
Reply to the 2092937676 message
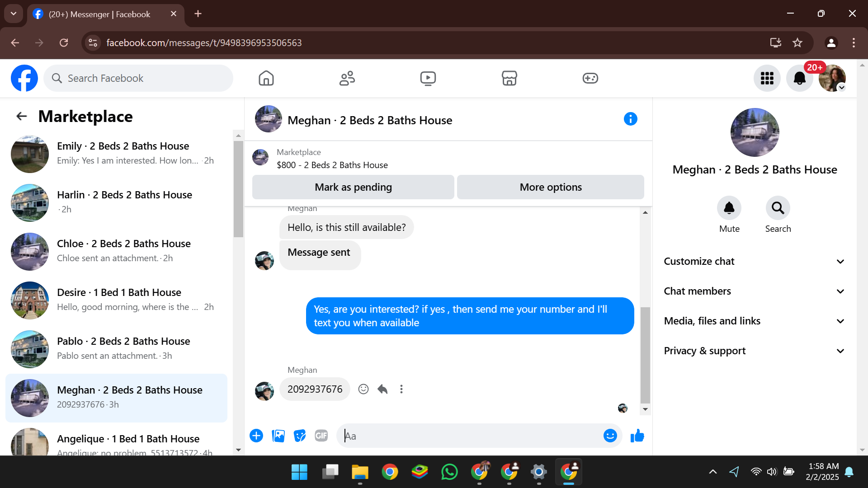[x=382, y=389]
